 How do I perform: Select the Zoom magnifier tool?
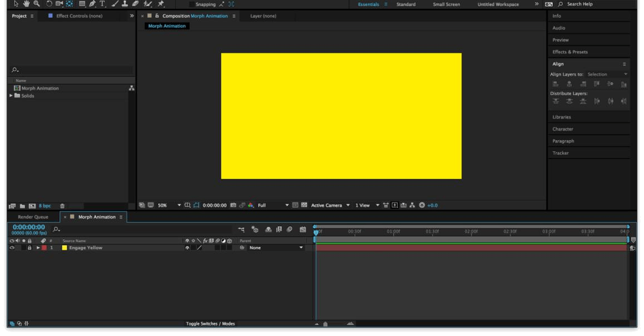click(37, 4)
